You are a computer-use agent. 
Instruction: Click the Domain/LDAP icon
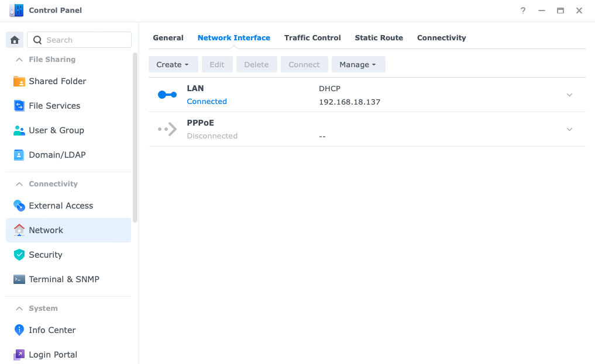(19, 155)
